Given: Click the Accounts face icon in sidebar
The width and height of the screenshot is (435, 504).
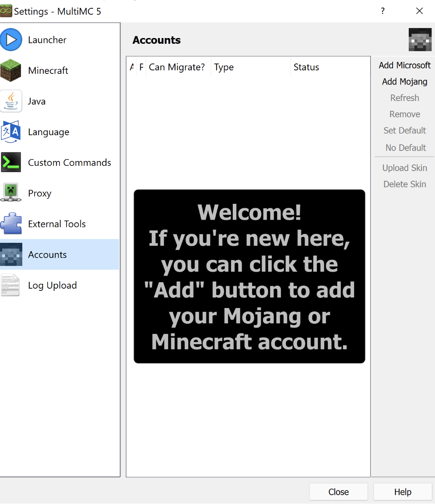Looking at the screenshot, I should (11, 255).
